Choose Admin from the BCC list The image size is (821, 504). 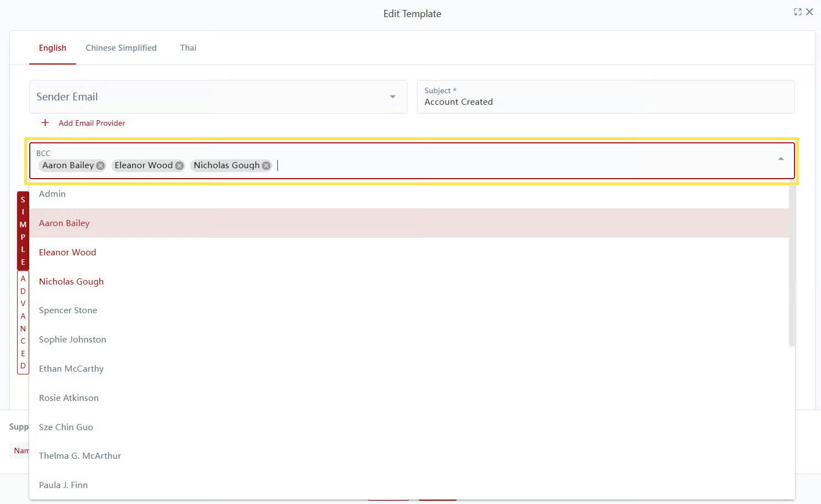click(409, 194)
